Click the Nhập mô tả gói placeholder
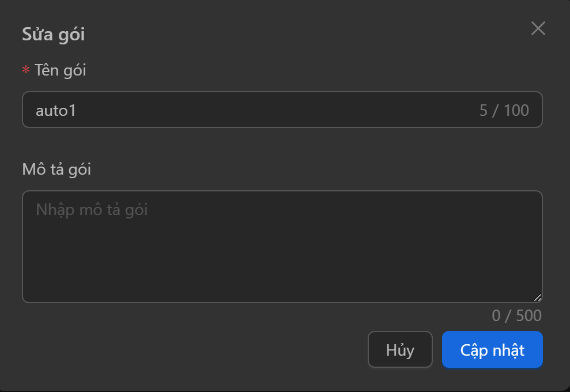 [x=92, y=209]
